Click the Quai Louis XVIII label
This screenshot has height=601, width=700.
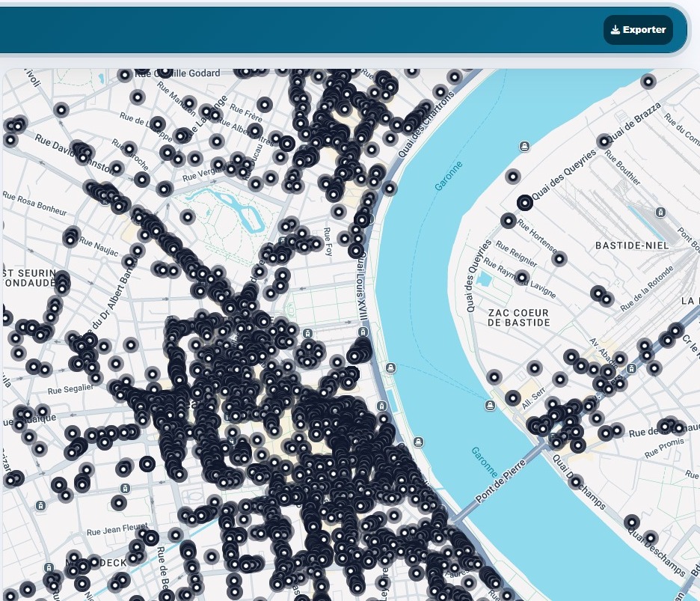(x=363, y=286)
